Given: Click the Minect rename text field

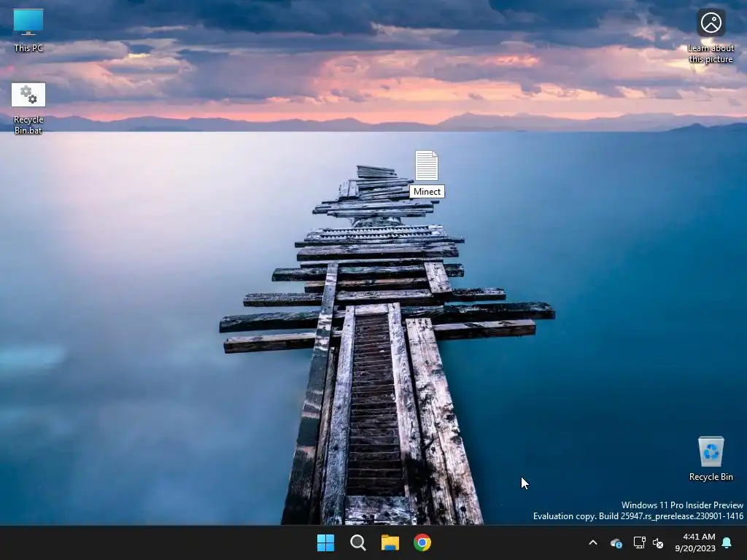Looking at the screenshot, I should tap(427, 192).
